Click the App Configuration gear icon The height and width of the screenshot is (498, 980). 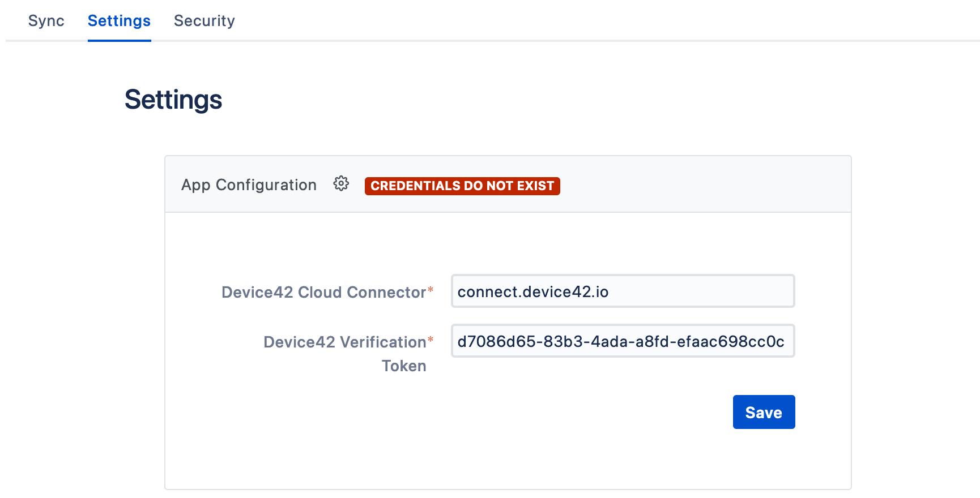[341, 184]
